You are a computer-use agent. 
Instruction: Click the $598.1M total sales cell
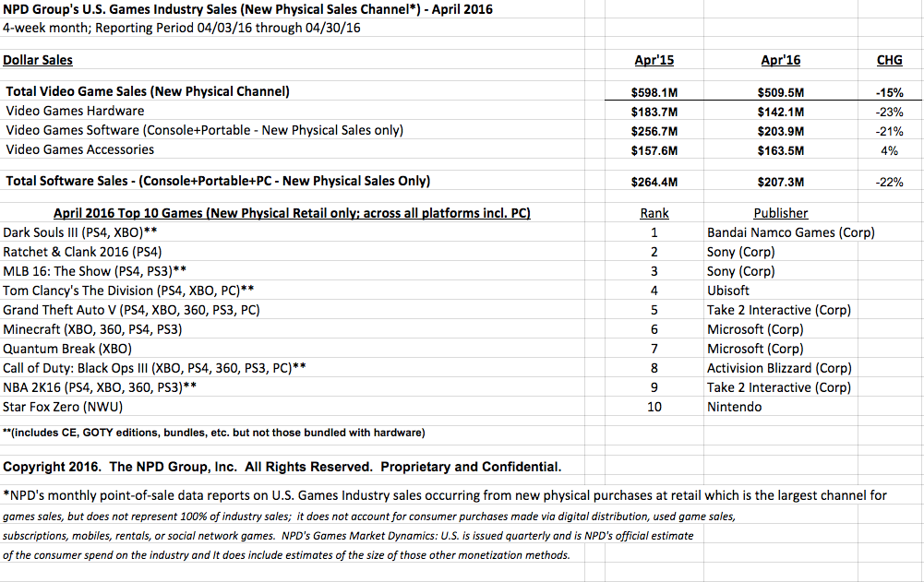pyautogui.click(x=654, y=92)
